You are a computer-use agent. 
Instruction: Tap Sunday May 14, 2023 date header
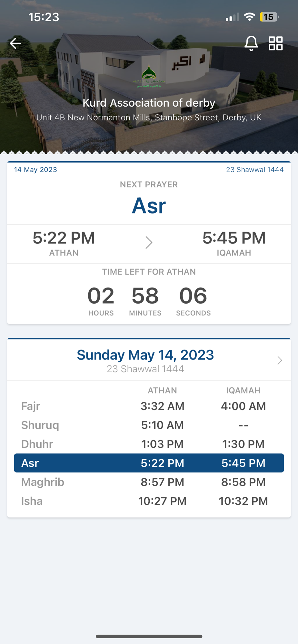point(145,355)
